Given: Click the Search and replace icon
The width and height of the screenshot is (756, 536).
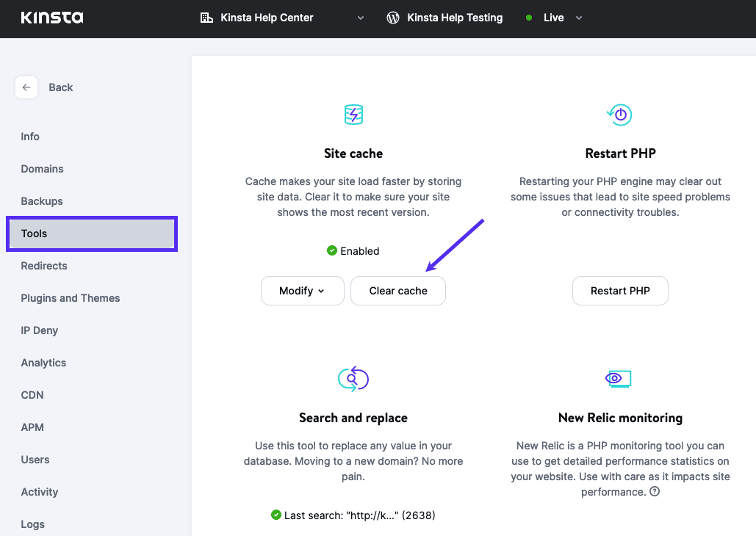Looking at the screenshot, I should click(x=353, y=378).
